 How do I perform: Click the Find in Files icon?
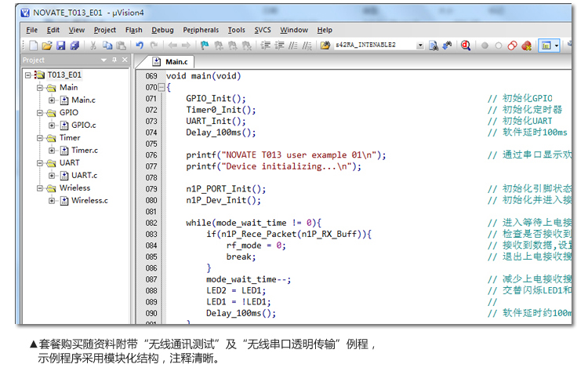pyautogui.click(x=325, y=46)
